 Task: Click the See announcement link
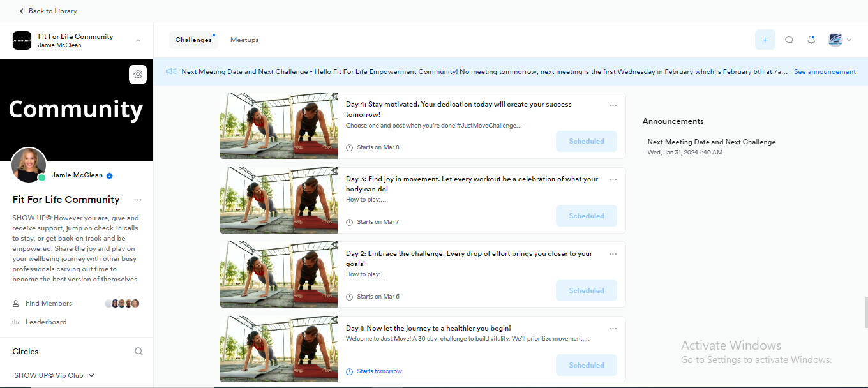825,71
